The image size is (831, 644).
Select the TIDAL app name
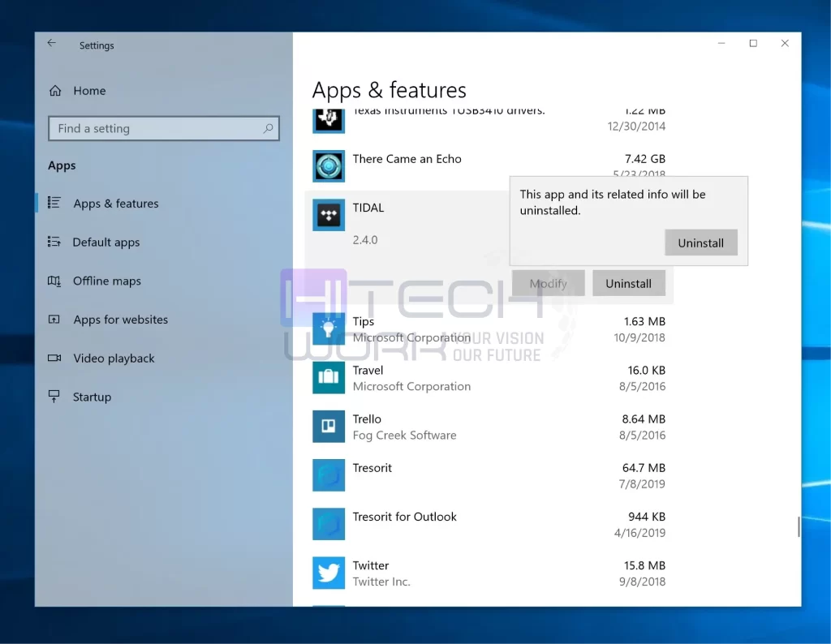(x=368, y=208)
